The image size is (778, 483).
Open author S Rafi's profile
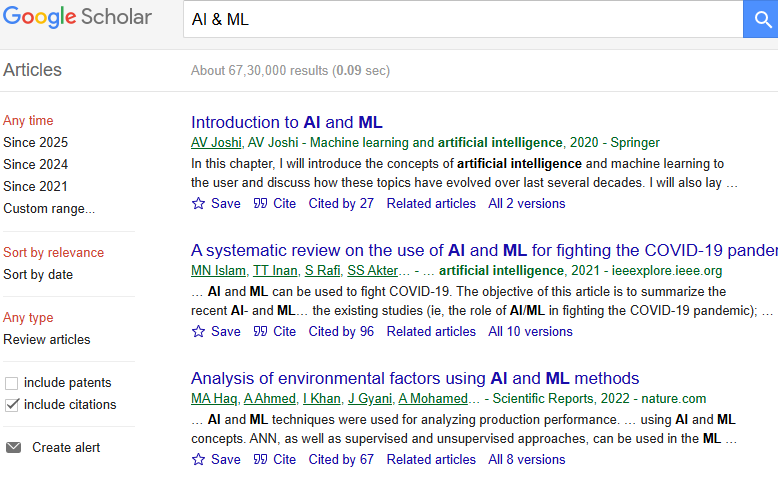click(323, 271)
